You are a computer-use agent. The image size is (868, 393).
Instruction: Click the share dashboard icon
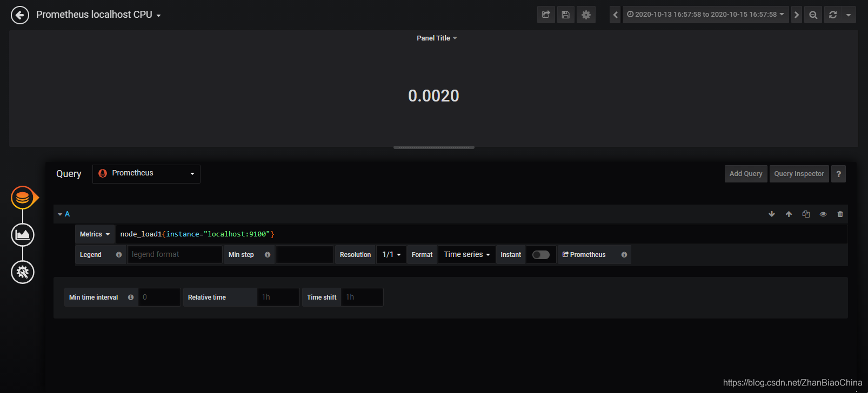tap(546, 15)
